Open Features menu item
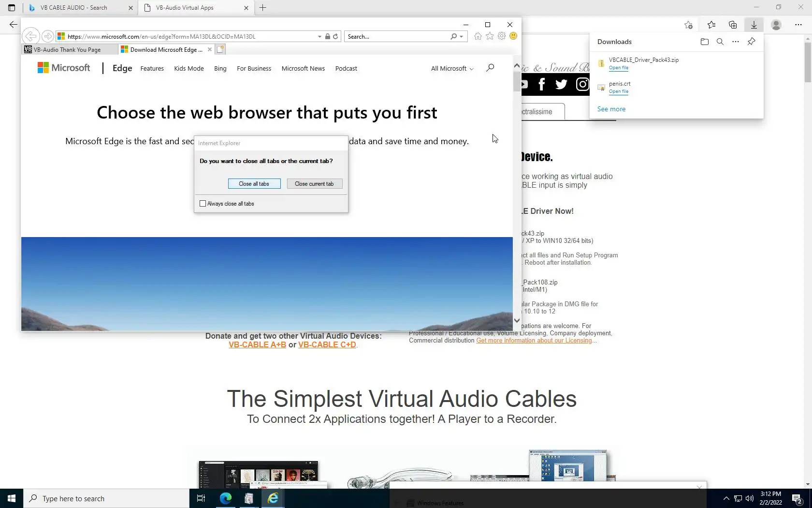Image resolution: width=812 pixels, height=508 pixels. tap(152, 69)
